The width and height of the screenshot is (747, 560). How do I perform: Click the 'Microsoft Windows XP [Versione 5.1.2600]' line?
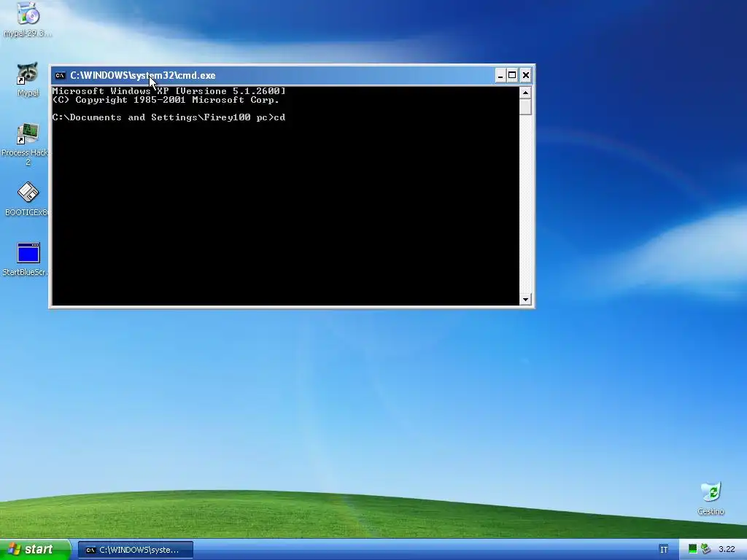(x=169, y=91)
